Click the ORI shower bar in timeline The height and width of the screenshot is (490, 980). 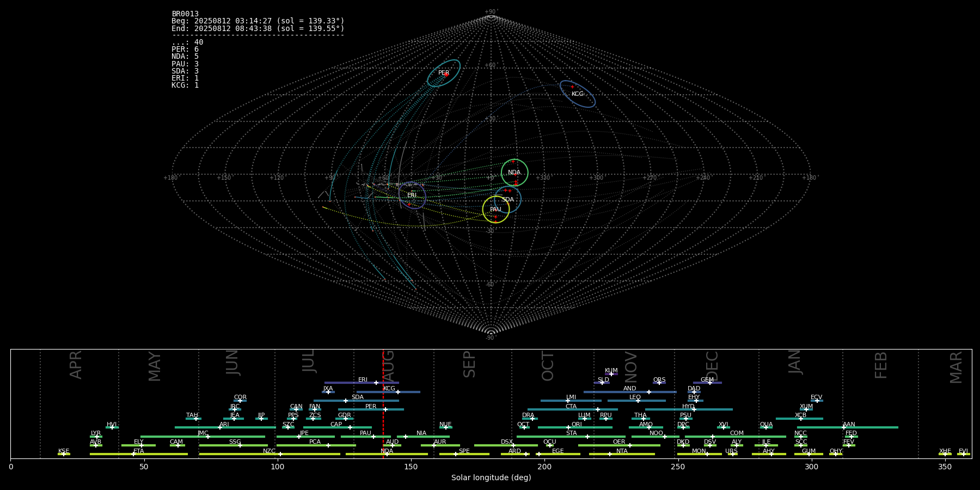point(575,427)
